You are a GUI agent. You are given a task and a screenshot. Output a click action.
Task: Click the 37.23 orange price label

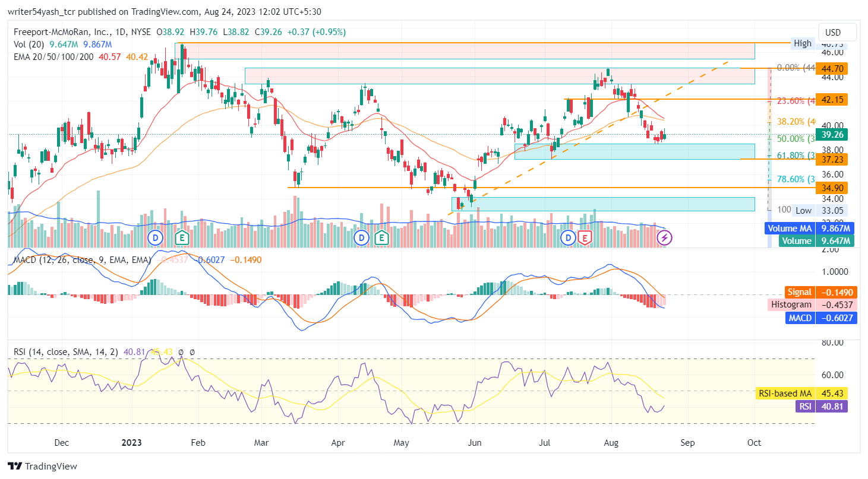pyautogui.click(x=832, y=159)
